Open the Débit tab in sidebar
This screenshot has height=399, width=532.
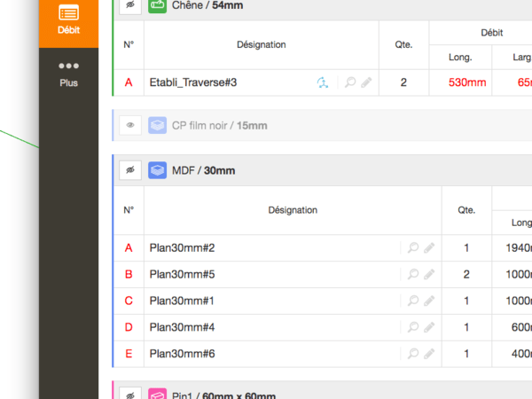coord(68,20)
